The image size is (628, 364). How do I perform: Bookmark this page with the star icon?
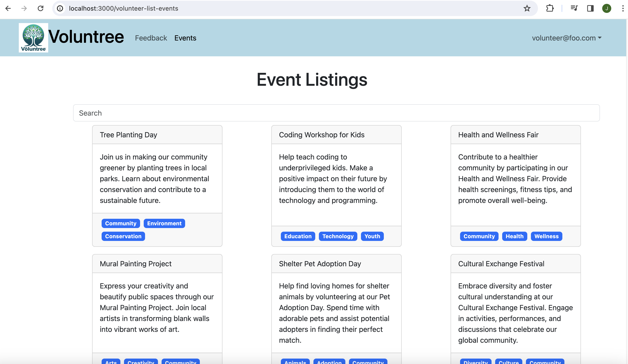[527, 8]
